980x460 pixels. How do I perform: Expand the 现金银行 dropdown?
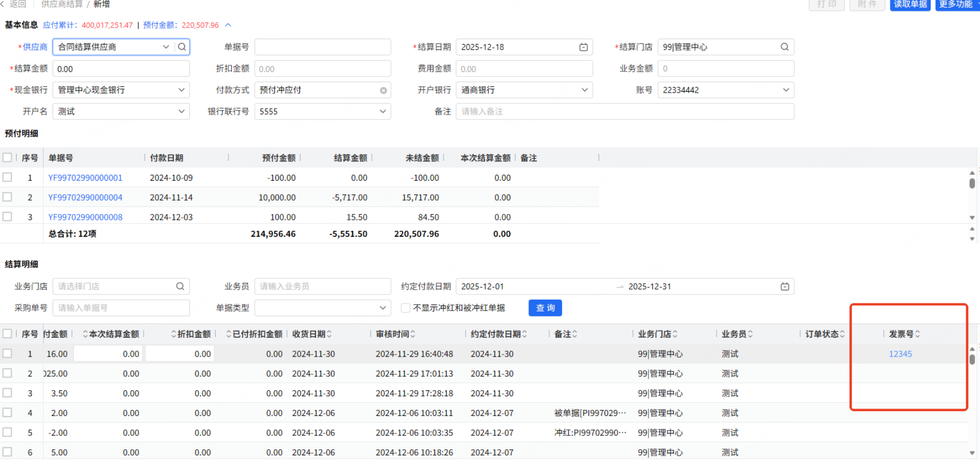coord(181,90)
